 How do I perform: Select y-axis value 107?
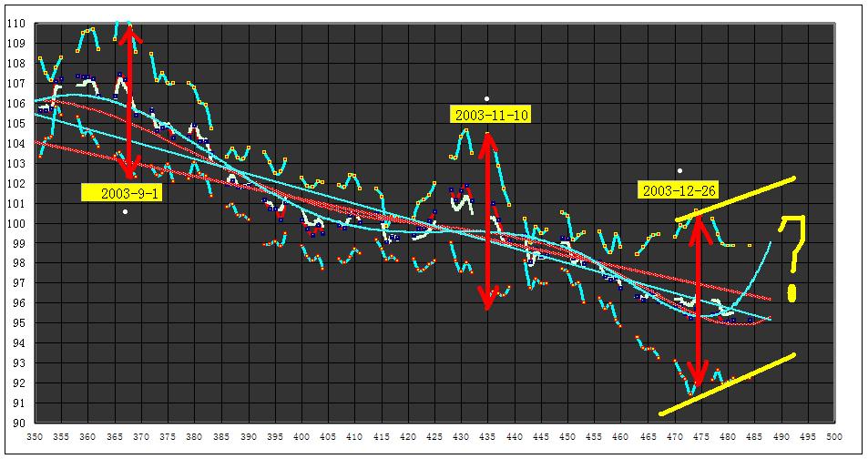[x=16, y=84]
